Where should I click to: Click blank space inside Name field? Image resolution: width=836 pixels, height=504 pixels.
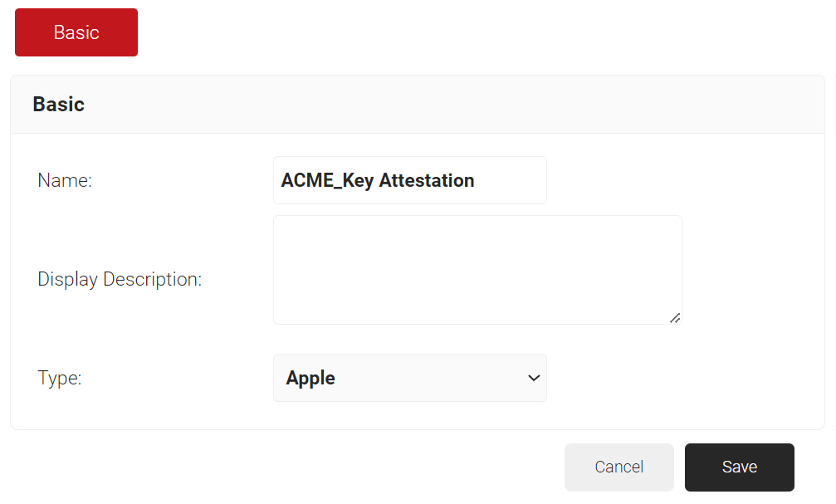coord(511,180)
